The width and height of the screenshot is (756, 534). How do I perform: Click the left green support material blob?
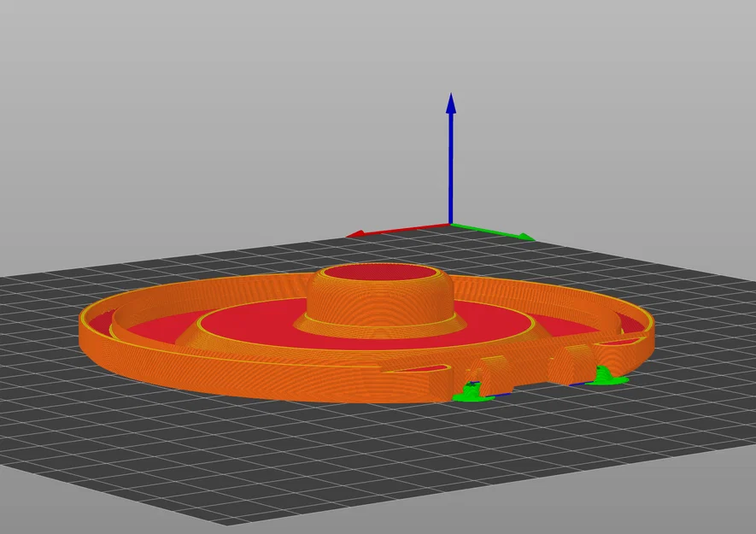click(x=472, y=393)
